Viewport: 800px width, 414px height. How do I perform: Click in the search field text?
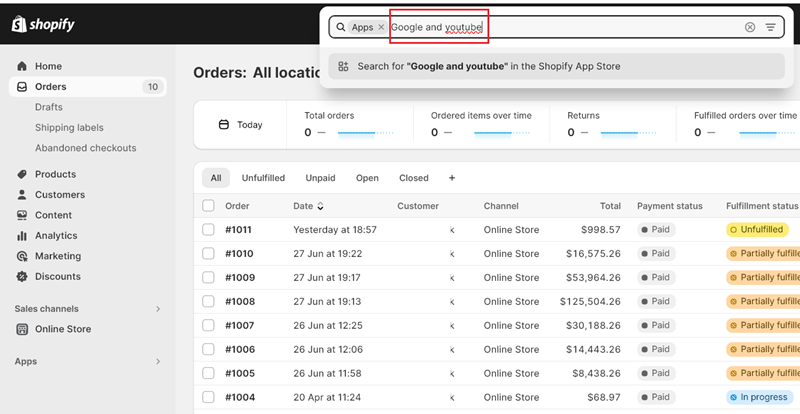(437, 27)
